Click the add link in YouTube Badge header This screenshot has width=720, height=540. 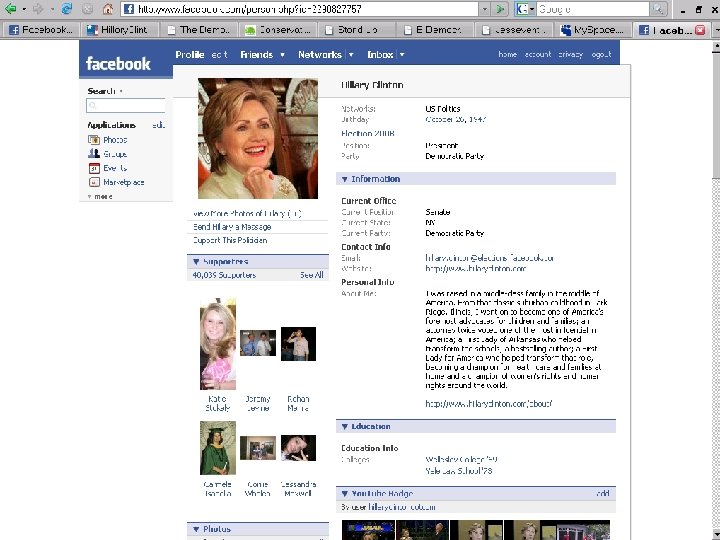(603, 493)
